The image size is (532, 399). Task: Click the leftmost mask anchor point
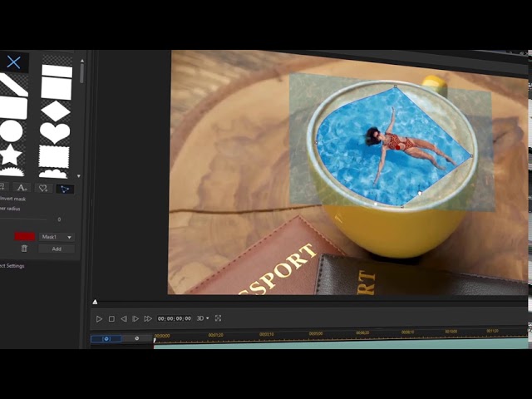click(x=316, y=142)
